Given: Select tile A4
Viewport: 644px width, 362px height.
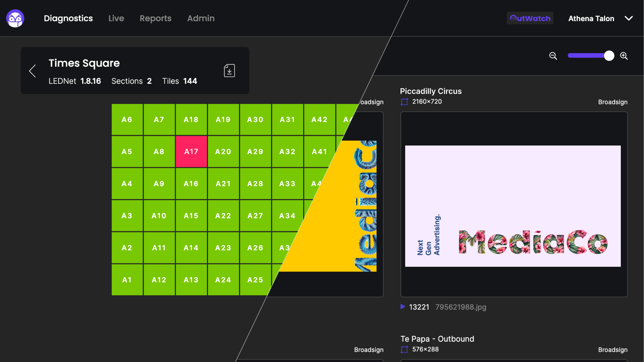Looking at the screenshot, I should [127, 184].
